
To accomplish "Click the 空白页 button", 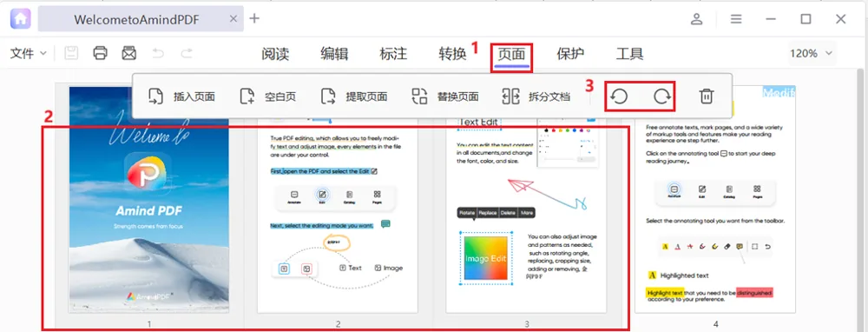I will (x=268, y=96).
